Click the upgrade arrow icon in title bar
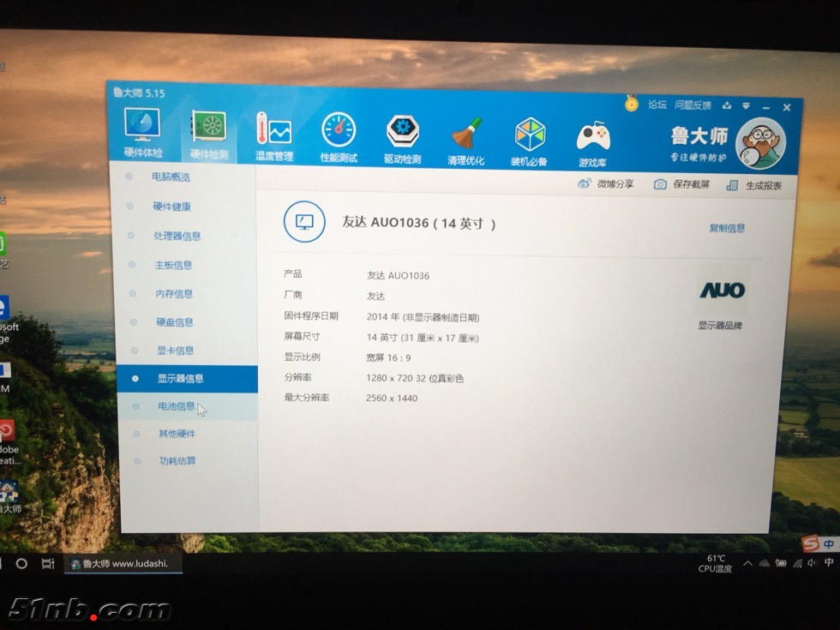 (x=727, y=105)
